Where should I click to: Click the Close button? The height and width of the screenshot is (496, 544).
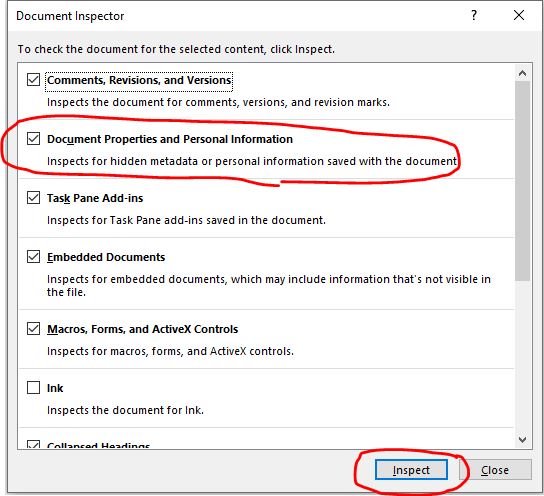pos(495,470)
